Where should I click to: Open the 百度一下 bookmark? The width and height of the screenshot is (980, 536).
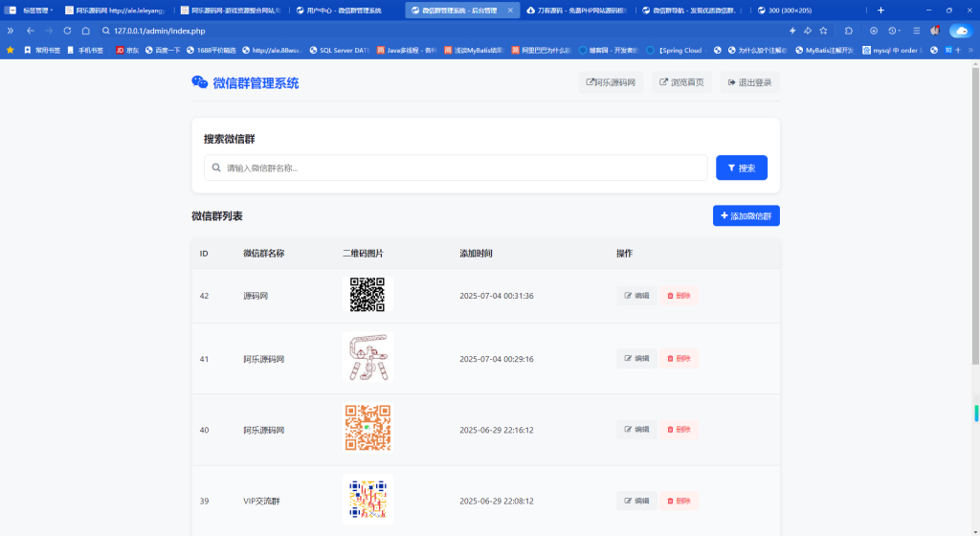(x=163, y=50)
